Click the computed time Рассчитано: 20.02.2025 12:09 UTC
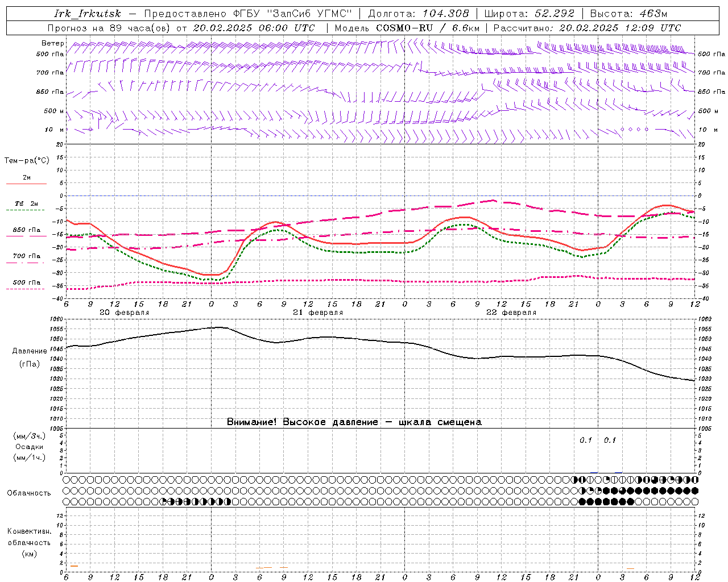 tap(587, 28)
